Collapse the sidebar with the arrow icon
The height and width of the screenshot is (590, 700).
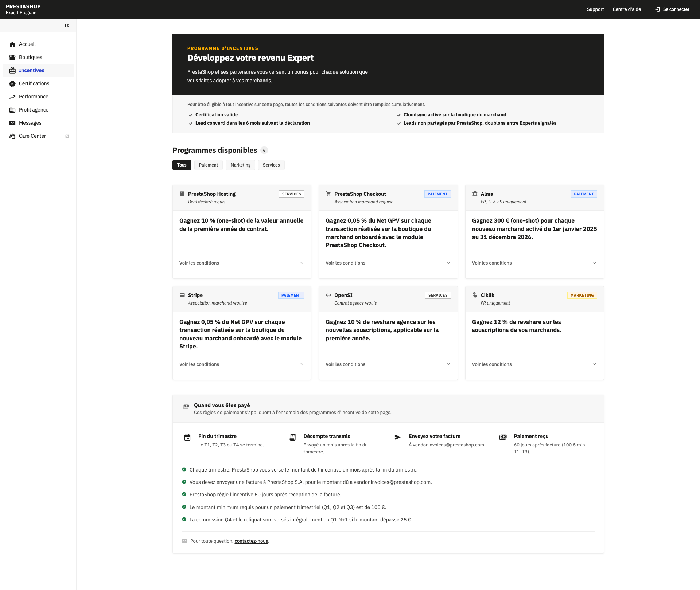coord(67,26)
